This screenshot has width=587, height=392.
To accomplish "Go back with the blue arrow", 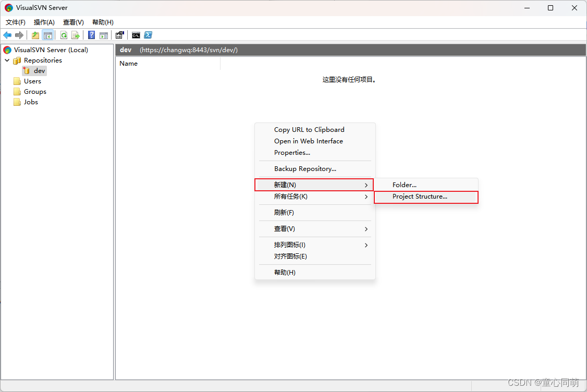I will pos(7,35).
